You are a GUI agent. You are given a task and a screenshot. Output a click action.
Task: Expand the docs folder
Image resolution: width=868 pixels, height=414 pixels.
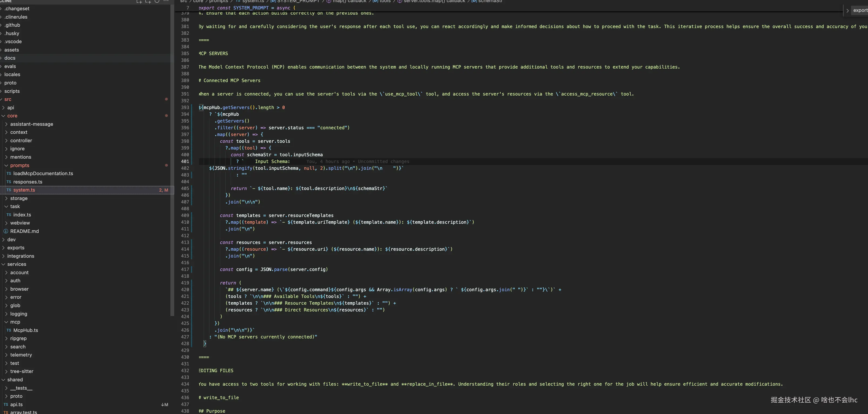[x=10, y=58]
